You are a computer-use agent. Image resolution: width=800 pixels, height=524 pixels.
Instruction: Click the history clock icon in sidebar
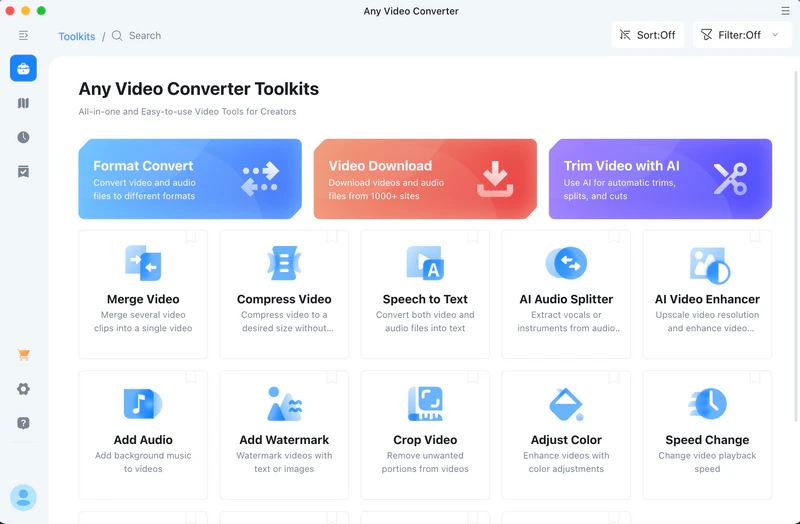[23, 137]
